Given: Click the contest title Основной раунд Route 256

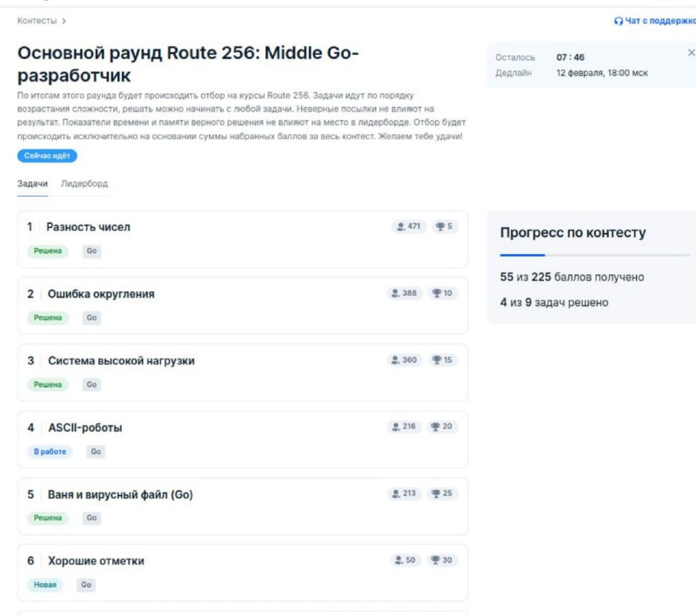Looking at the screenshot, I should tap(188, 64).
